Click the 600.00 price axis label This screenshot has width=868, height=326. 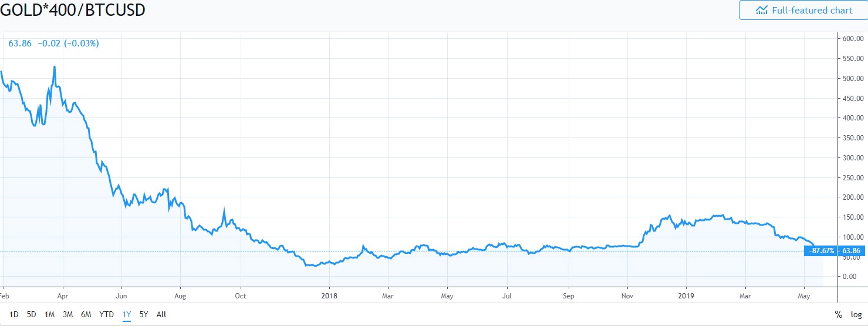(x=852, y=39)
